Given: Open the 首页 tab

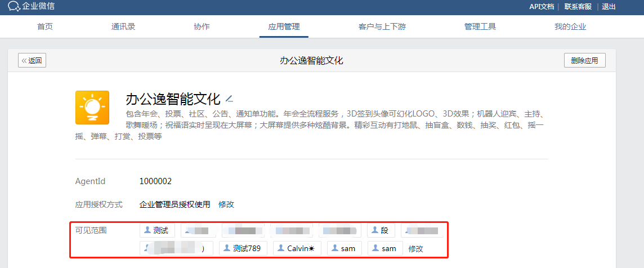Looking at the screenshot, I should [x=45, y=26].
